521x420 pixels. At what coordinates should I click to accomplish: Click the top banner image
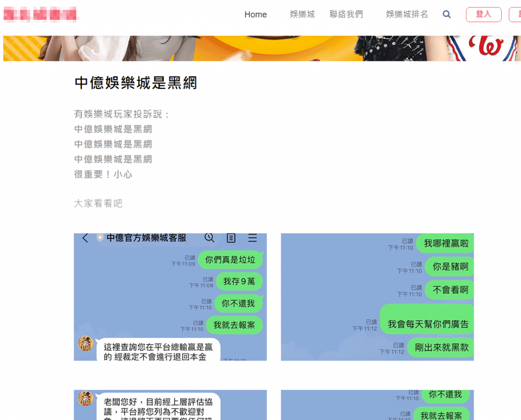click(x=262, y=48)
